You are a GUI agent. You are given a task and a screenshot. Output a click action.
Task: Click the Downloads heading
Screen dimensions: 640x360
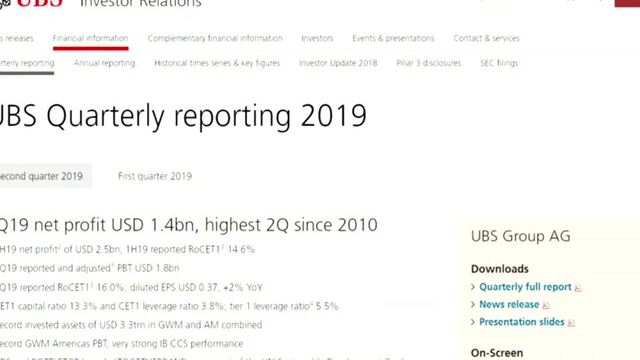tap(500, 269)
